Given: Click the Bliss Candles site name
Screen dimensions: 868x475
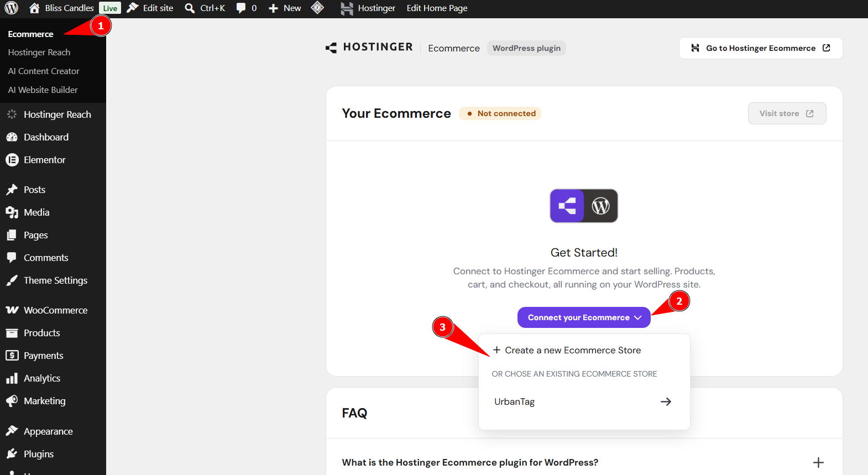Looking at the screenshot, I should pyautogui.click(x=70, y=8).
